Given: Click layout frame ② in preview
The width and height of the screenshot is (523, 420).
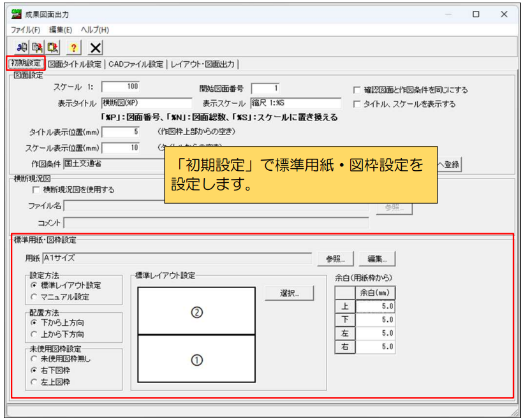Looking at the screenshot, I should (x=196, y=311).
